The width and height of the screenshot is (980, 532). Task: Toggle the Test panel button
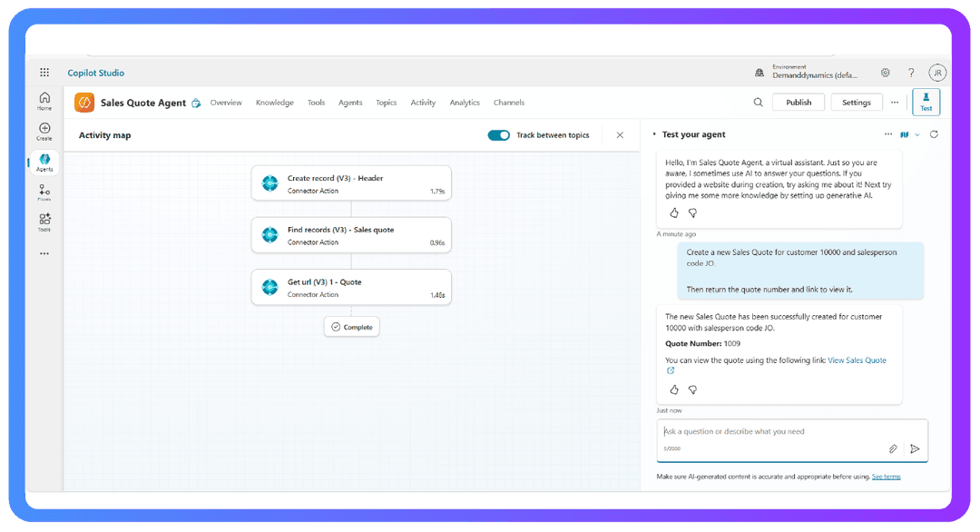[x=926, y=102]
